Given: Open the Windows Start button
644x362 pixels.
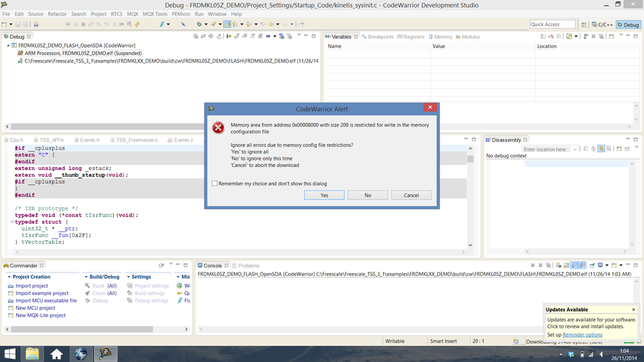Looking at the screenshot, I should 10,354.
